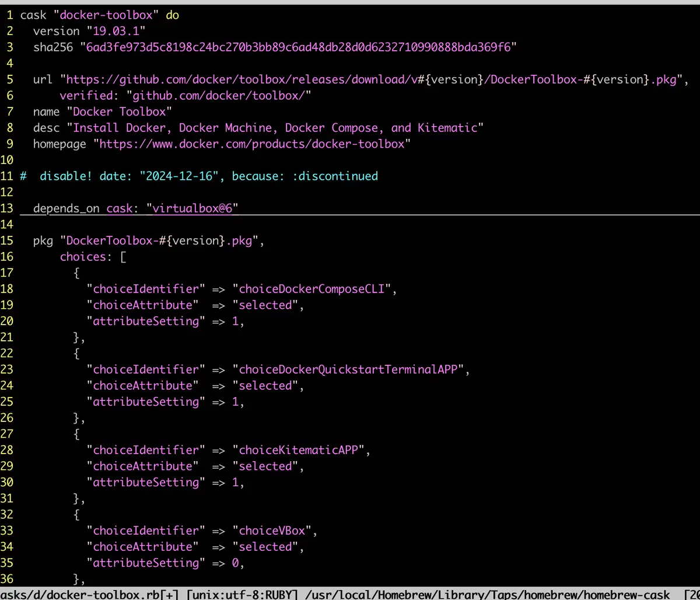Click the attributeSetting value 0 on line 35
Image resolution: width=700 pixels, height=600 pixels.
click(235, 563)
